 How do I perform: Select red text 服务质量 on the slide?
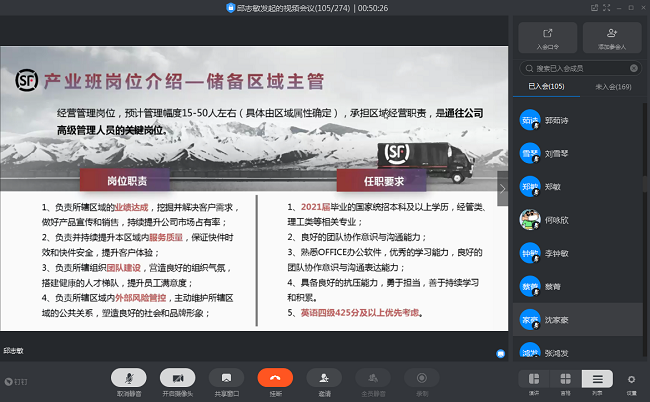pyautogui.click(x=166, y=237)
